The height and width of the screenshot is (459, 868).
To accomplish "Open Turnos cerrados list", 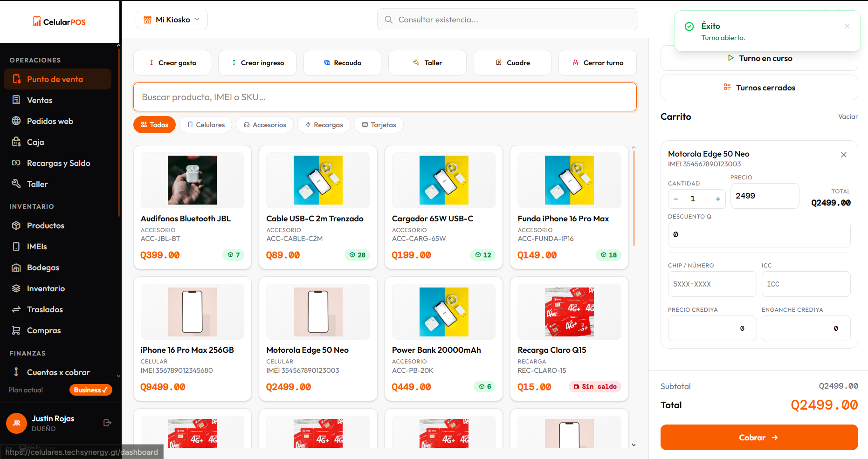I will (x=759, y=87).
